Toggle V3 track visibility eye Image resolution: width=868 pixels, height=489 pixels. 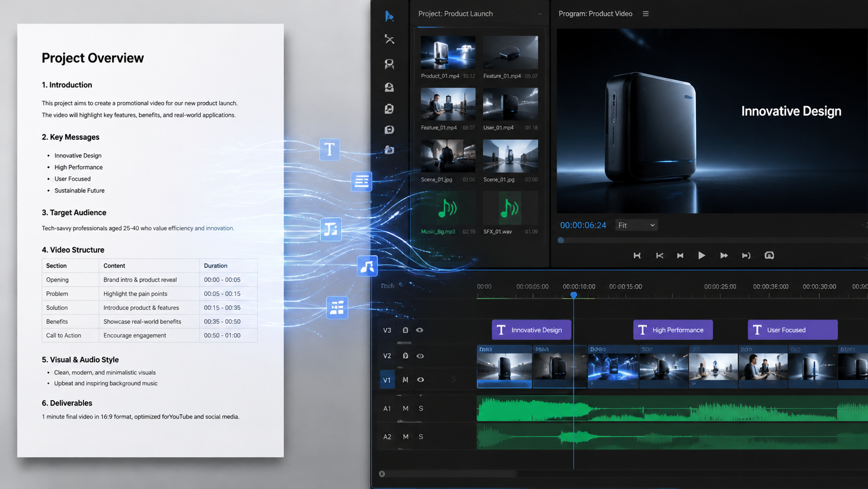[419, 330]
